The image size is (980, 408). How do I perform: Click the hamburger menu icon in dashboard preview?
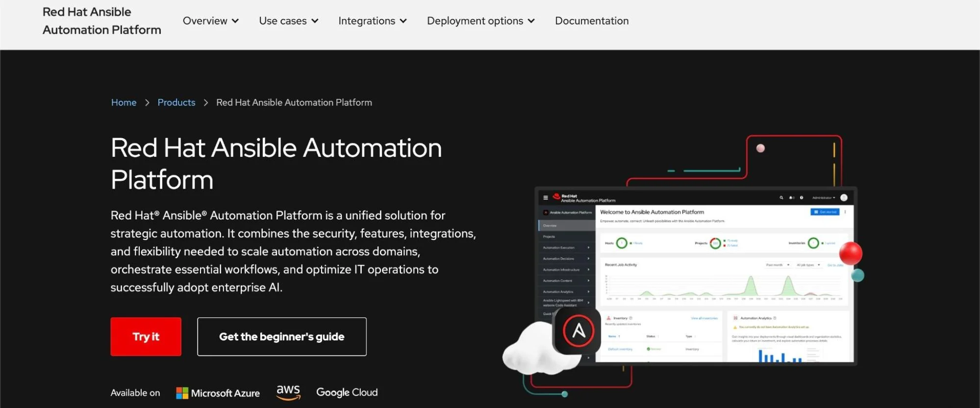pyautogui.click(x=546, y=198)
